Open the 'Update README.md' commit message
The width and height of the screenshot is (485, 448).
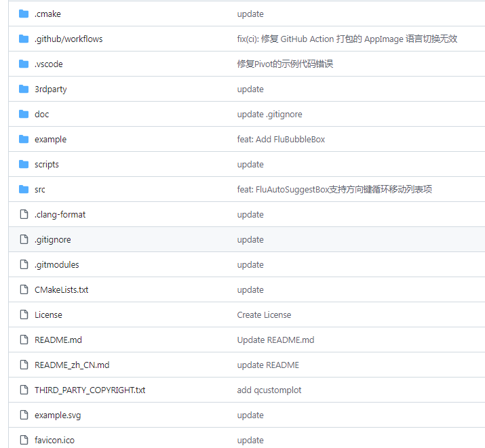click(x=275, y=340)
